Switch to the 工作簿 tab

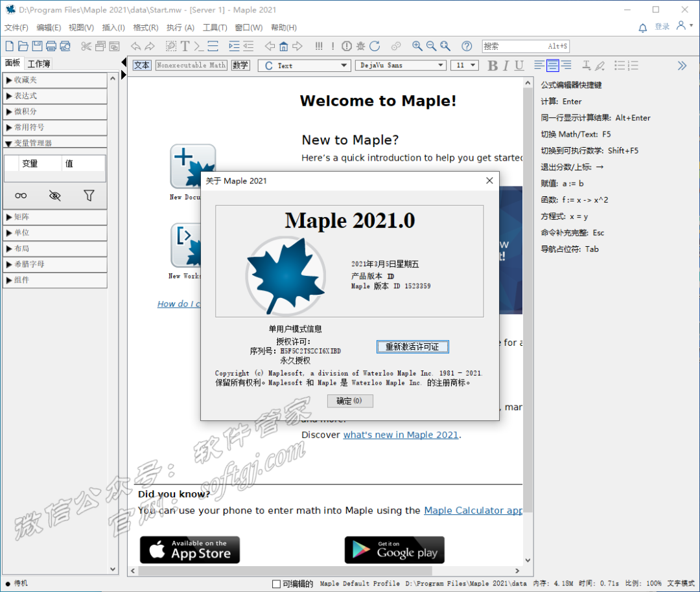[x=39, y=63]
